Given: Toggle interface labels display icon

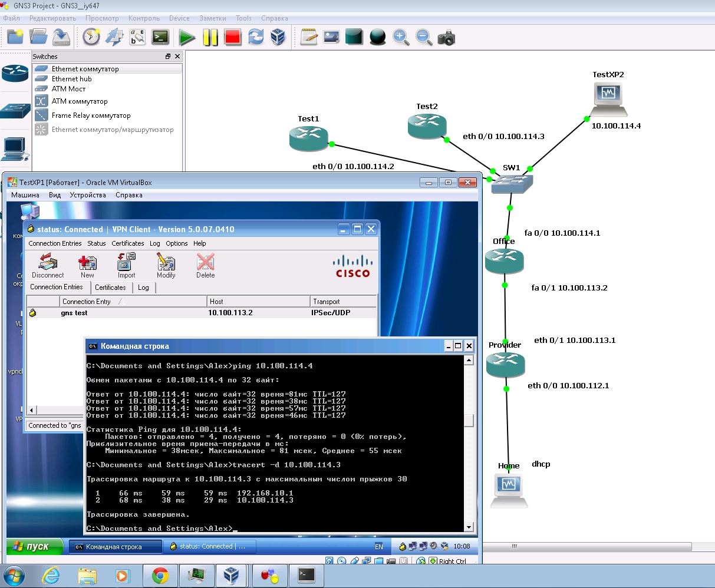Looking at the screenshot, I should [x=114, y=38].
